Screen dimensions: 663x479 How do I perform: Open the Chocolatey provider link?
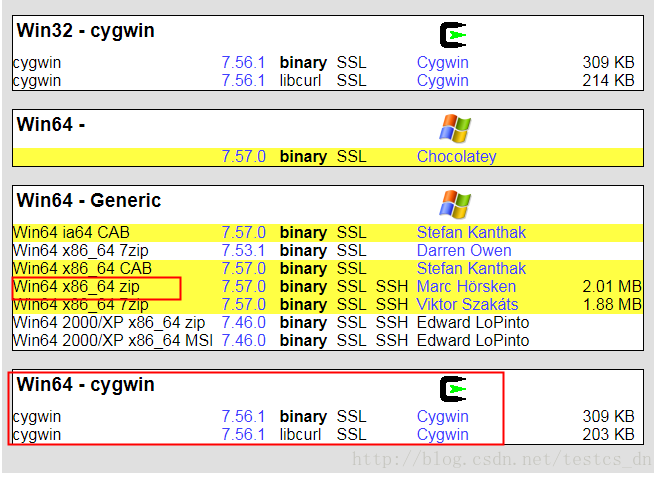click(457, 156)
